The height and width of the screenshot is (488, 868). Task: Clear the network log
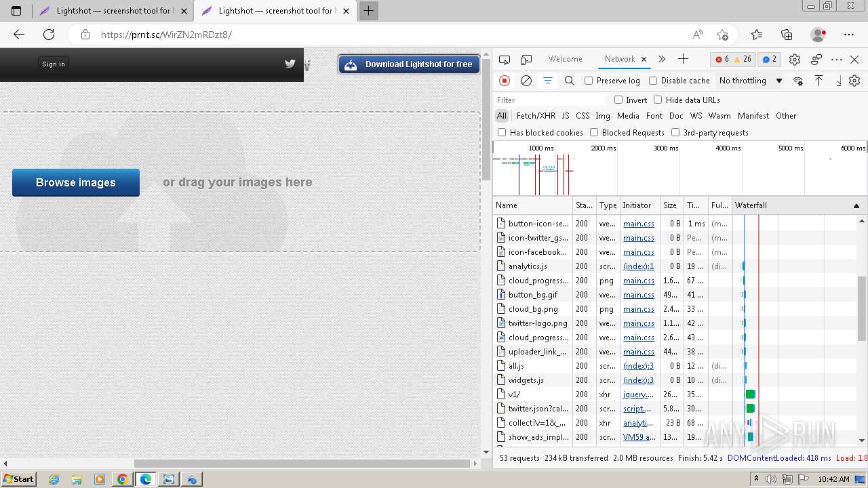(526, 81)
